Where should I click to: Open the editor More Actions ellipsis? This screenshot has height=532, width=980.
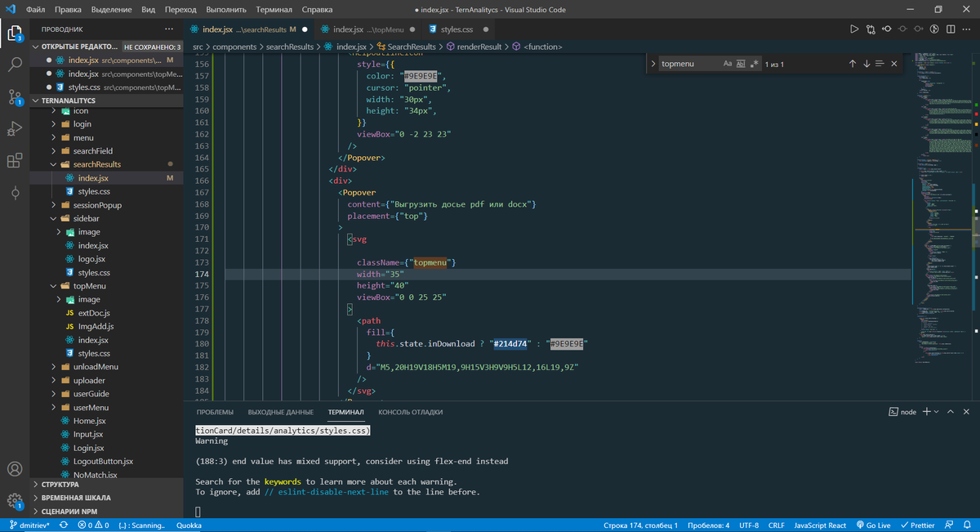click(x=965, y=29)
